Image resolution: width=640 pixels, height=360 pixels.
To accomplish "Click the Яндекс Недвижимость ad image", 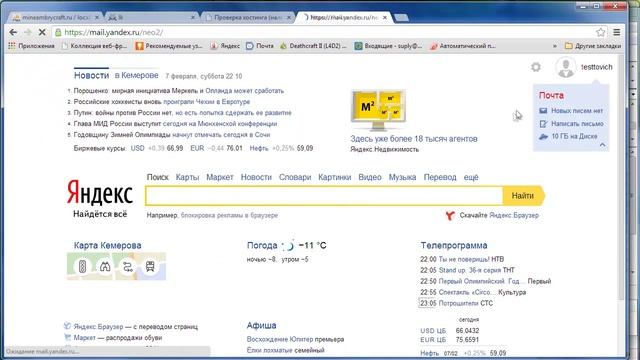I will [x=378, y=109].
